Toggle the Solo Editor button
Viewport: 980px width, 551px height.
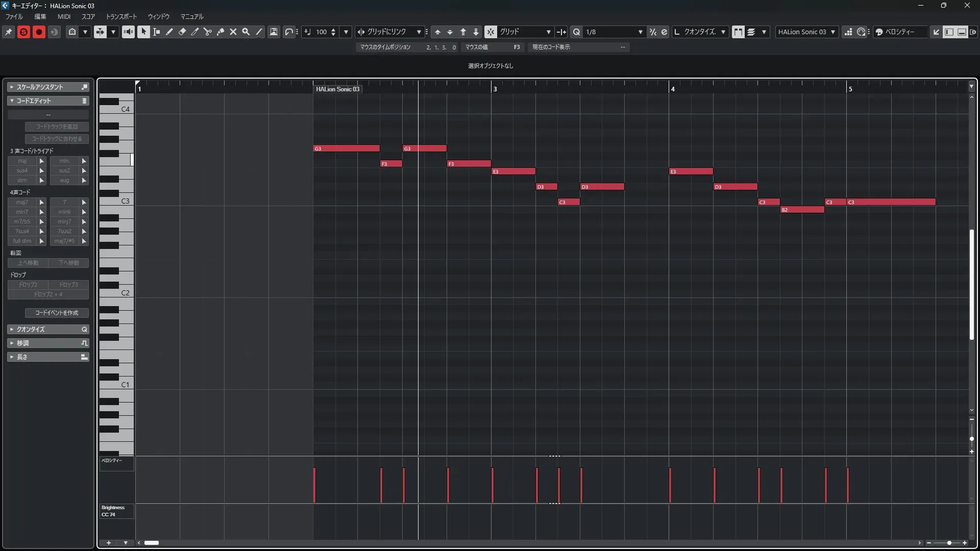[23, 32]
